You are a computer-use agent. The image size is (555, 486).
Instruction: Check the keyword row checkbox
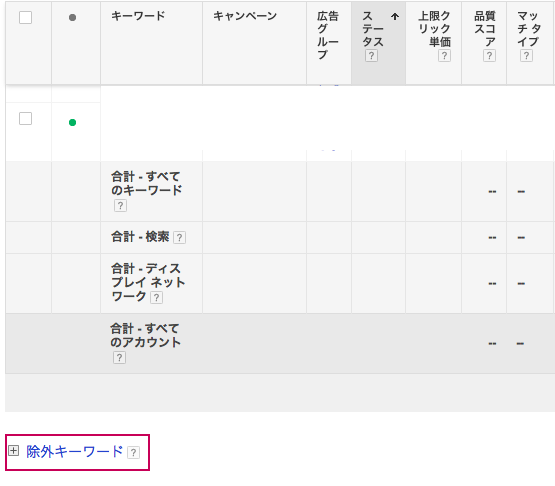(25, 119)
